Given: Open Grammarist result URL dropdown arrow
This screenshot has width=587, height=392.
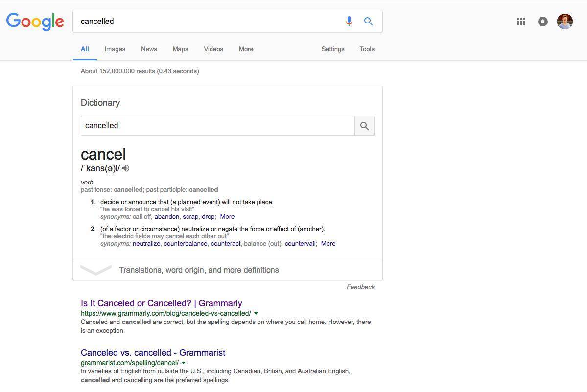Looking at the screenshot, I should point(184,363).
